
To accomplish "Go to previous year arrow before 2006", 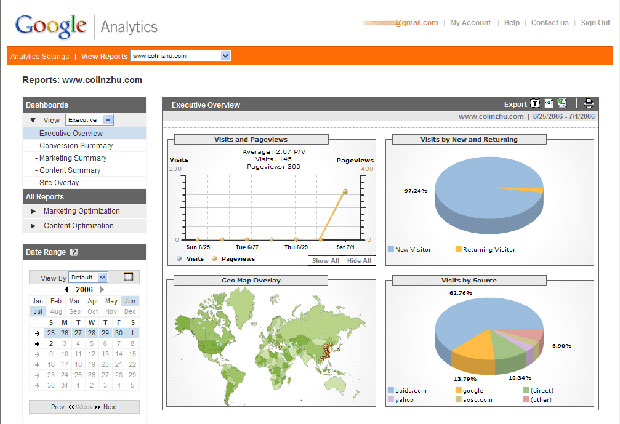I will tap(66, 290).
